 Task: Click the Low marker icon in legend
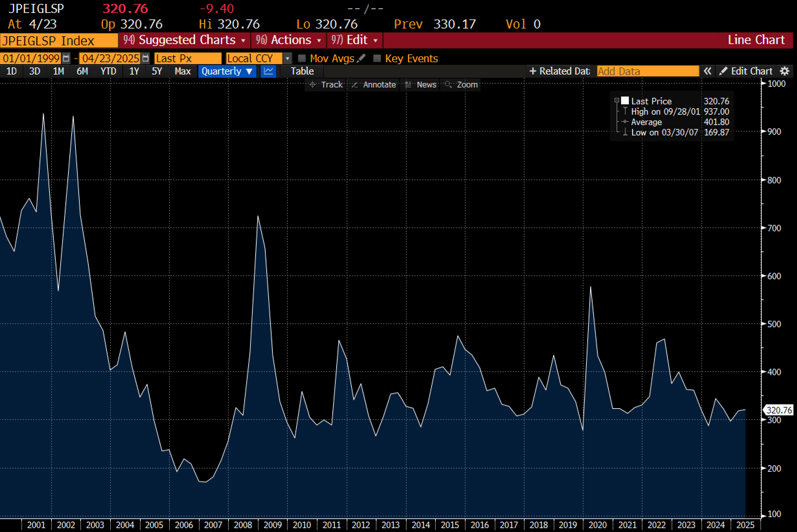[x=625, y=132]
